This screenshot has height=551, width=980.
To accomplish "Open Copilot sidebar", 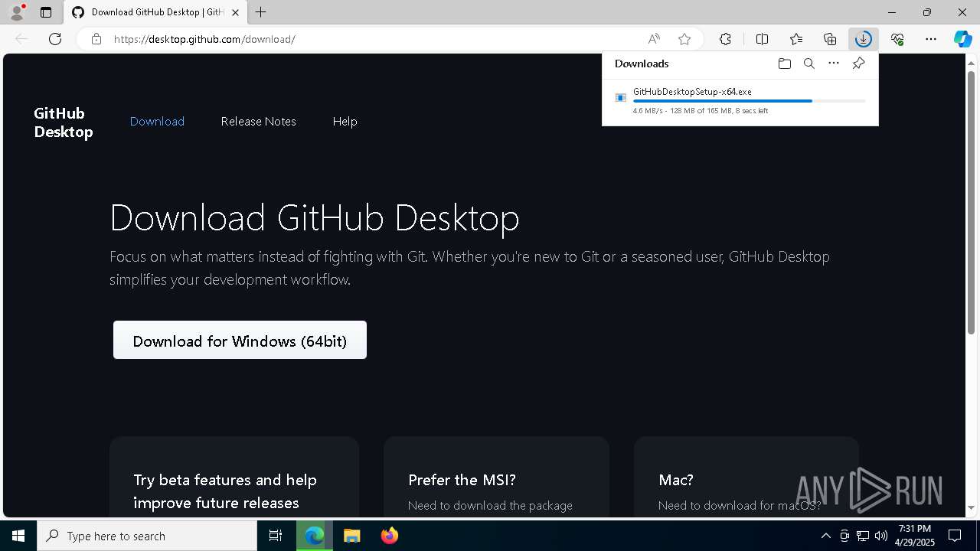I will [x=962, y=39].
